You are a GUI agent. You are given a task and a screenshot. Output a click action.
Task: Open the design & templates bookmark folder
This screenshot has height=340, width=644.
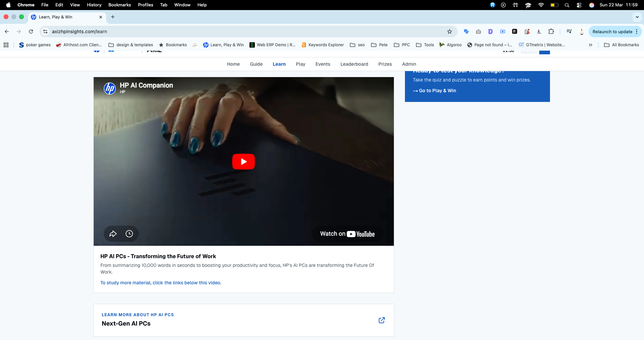131,45
